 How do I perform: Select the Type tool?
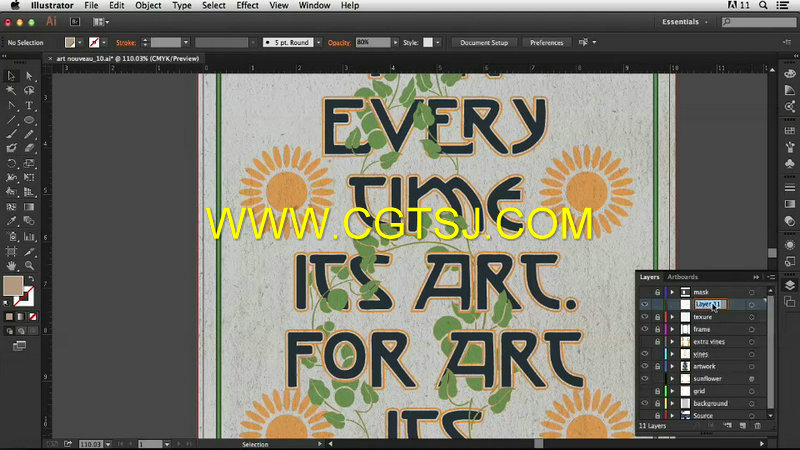point(29,106)
